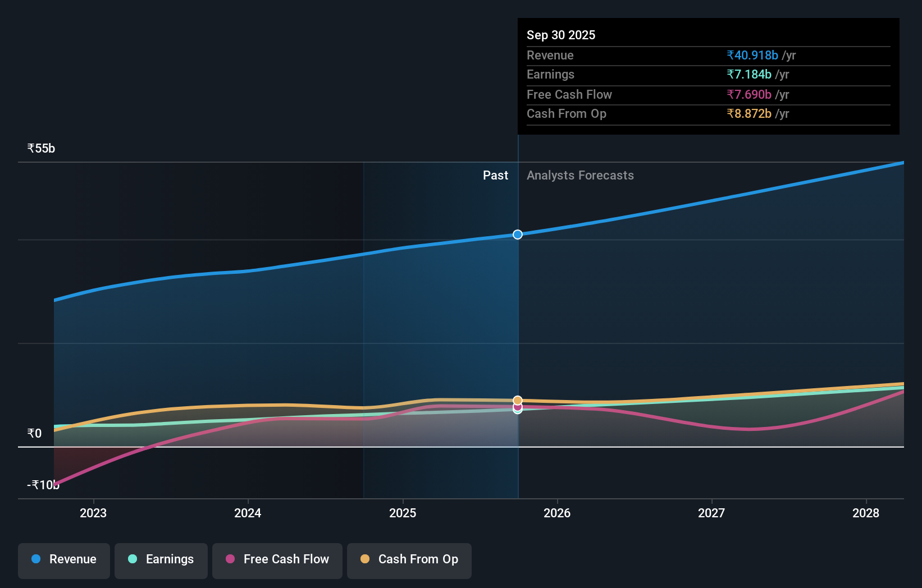The width and height of the screenshot is (922, 588).
Task: Click the yellow Cash From Op legend dot
Action: pyautogui.click(x=364, y=559)
